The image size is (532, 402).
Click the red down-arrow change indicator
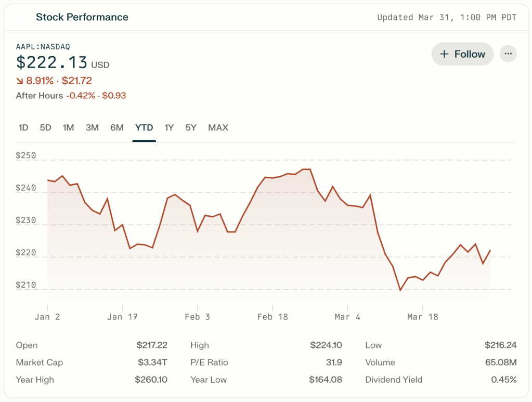(20, 81)
